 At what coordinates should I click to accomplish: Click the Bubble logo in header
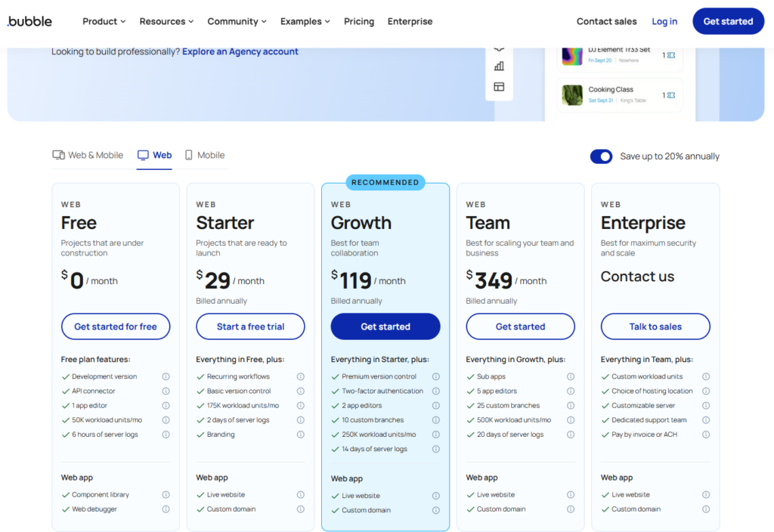(29, 21)
